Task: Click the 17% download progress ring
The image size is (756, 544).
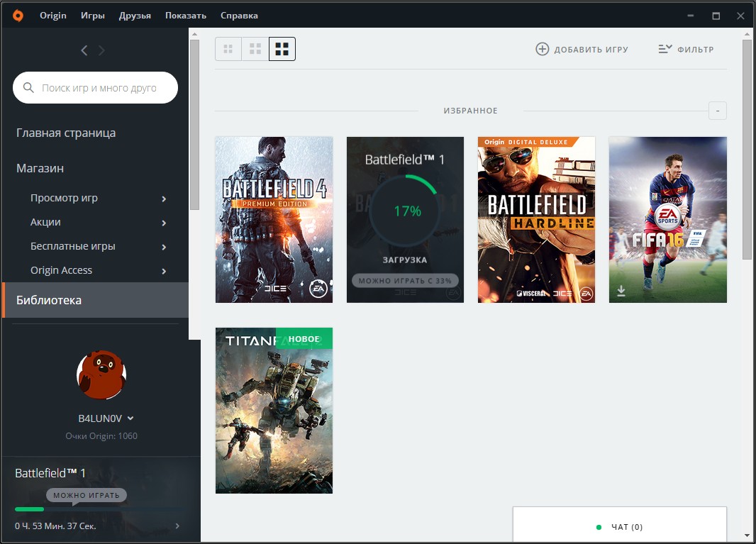Action: [x=405, y=211]
